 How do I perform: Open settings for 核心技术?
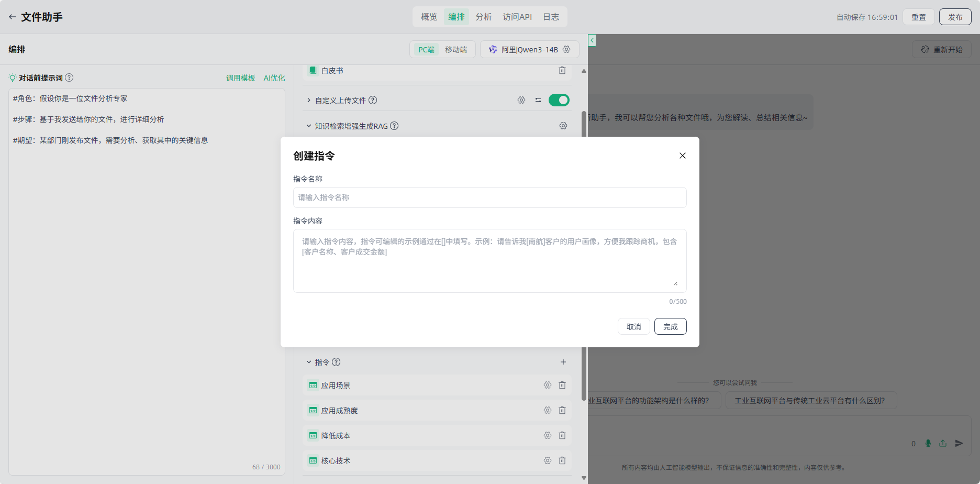tap(548, 460)
